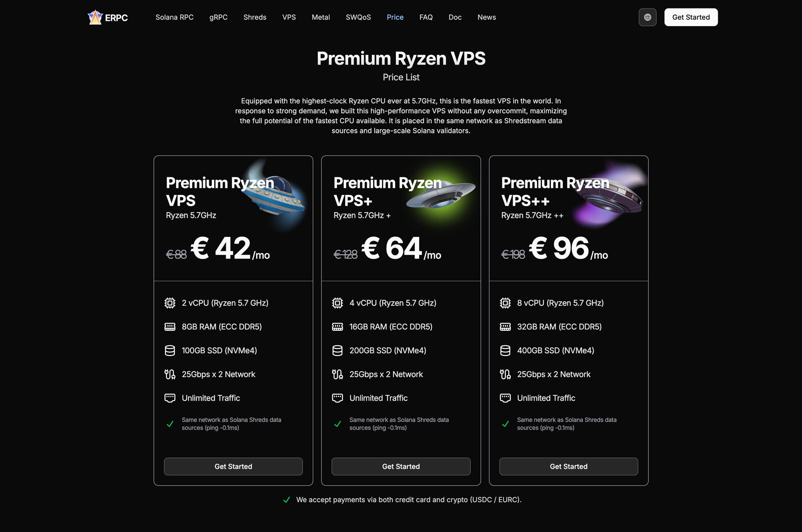802x532 pixels.
Task: Open the SWQoS page
Action: 358,17
